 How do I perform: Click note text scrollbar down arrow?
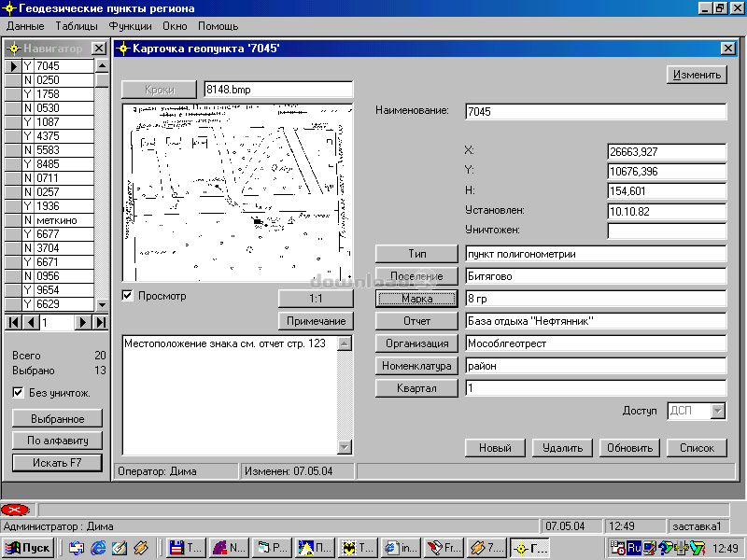344,447
